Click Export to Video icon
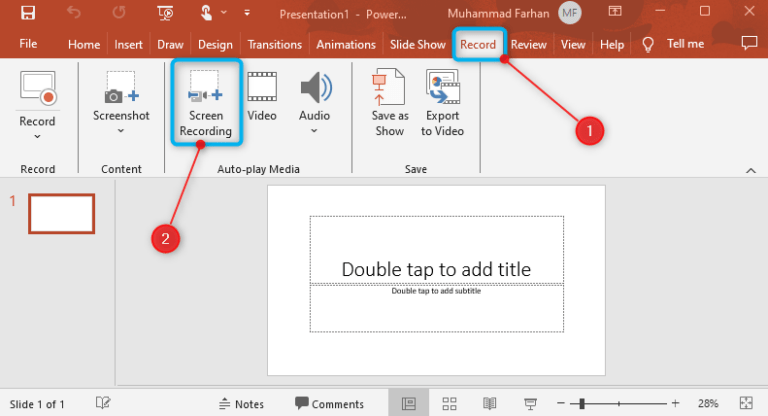The image size is (768, 416). coord(441,90)
